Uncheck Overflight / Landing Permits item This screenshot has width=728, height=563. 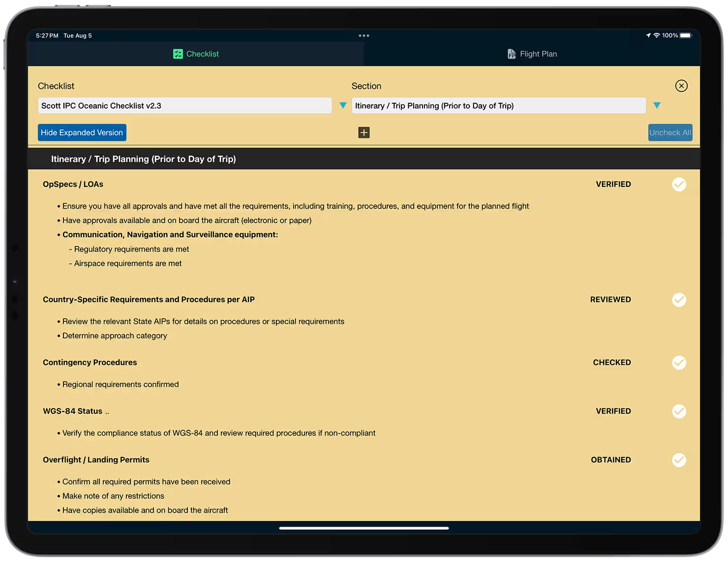coord(679,460)
